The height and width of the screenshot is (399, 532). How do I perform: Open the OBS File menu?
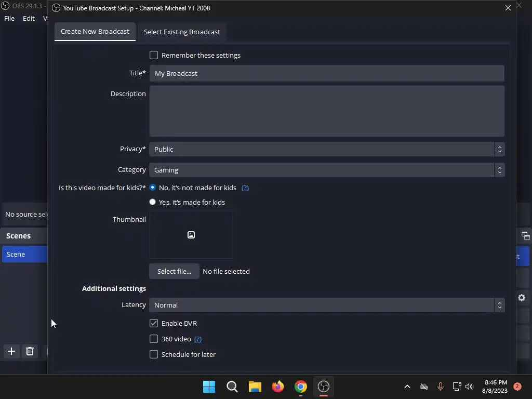point(9,18)
